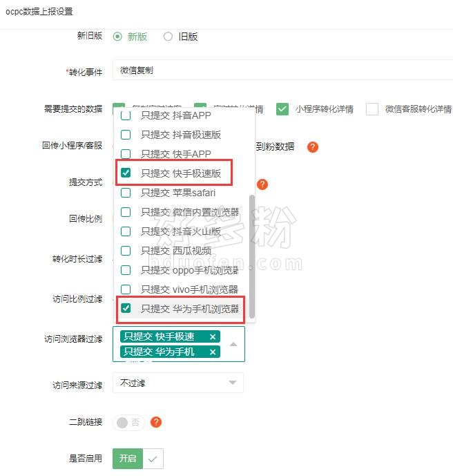Check 只提交 vivo手机浏览器 option
Image resolution: width=453 pixels, height=476 pixels.
coord(126,289)
